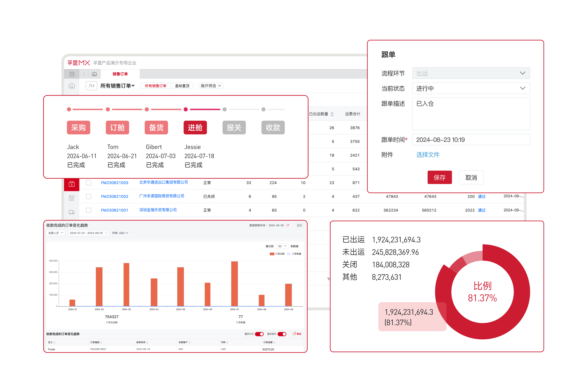Click into the 跟单描述 text area
Screen dimensions: 588x392
click(471, 114)
